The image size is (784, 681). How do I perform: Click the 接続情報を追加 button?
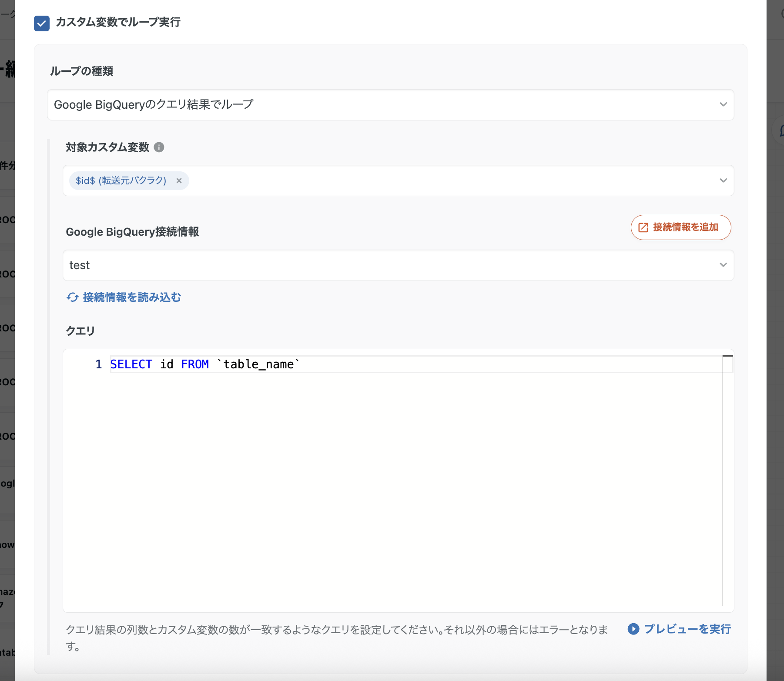tap(680, 227)
